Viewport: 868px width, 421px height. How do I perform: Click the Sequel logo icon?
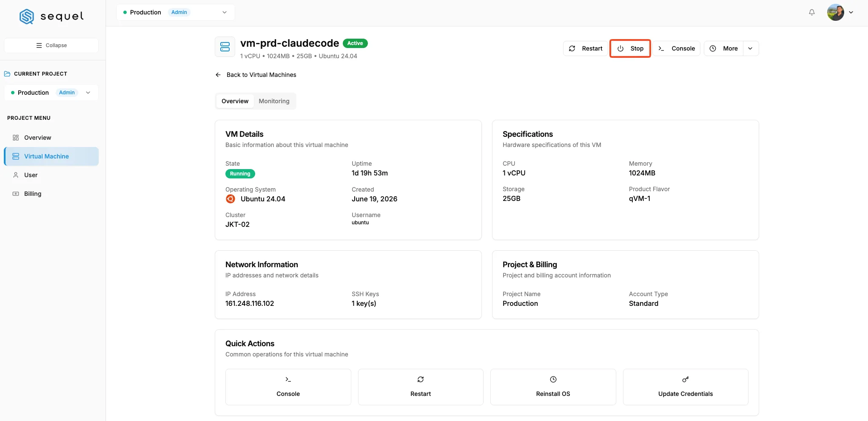coord(27,17)
